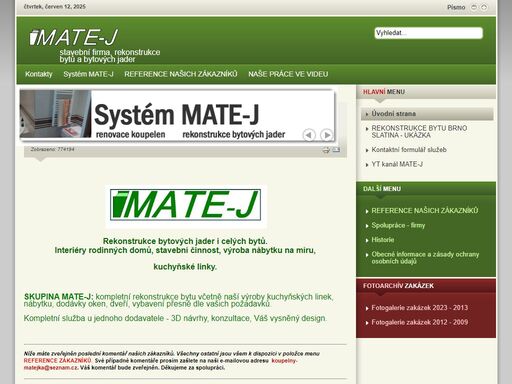Click the bathroom photo in the banner

click(x=55, y=113)
